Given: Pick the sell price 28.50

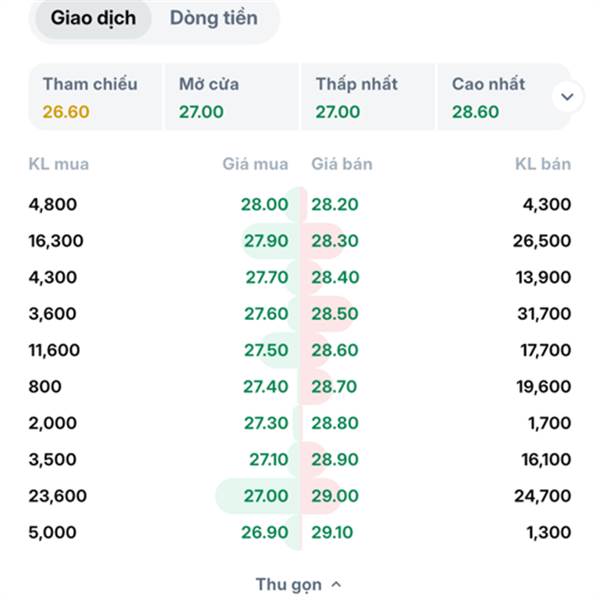Looking at the screenshot, I should (x=334, y=314).
